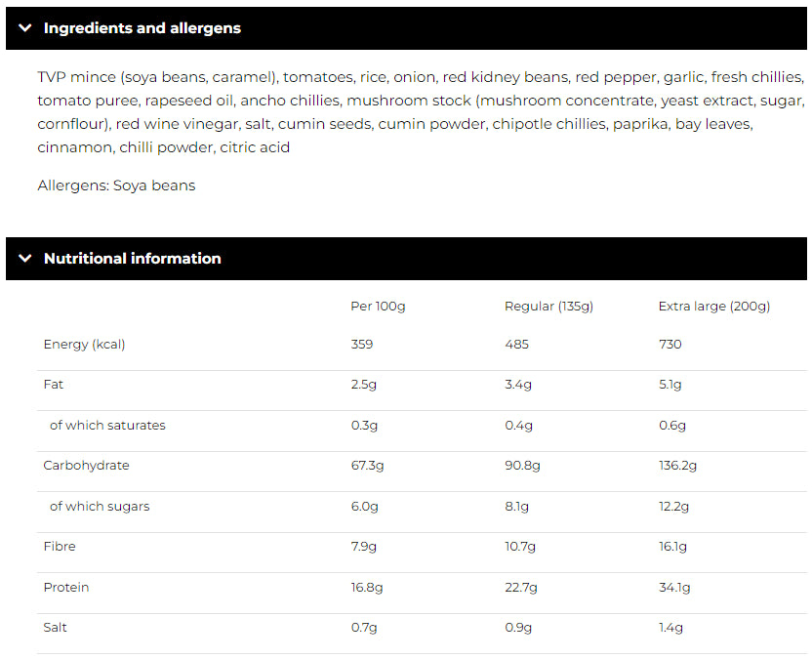Collapse the Nutritional information chevron

[x=25, y=259]
